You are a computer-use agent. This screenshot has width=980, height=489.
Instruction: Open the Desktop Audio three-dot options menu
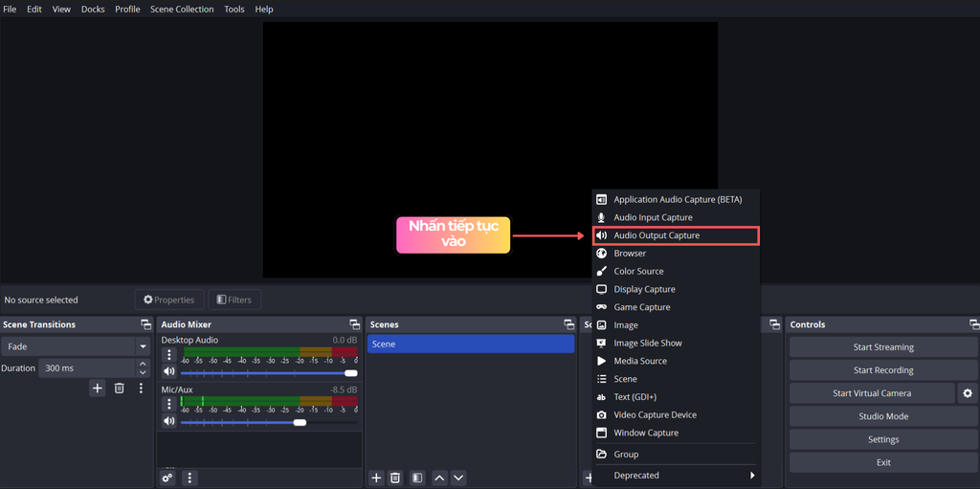(x=168, y=355)
